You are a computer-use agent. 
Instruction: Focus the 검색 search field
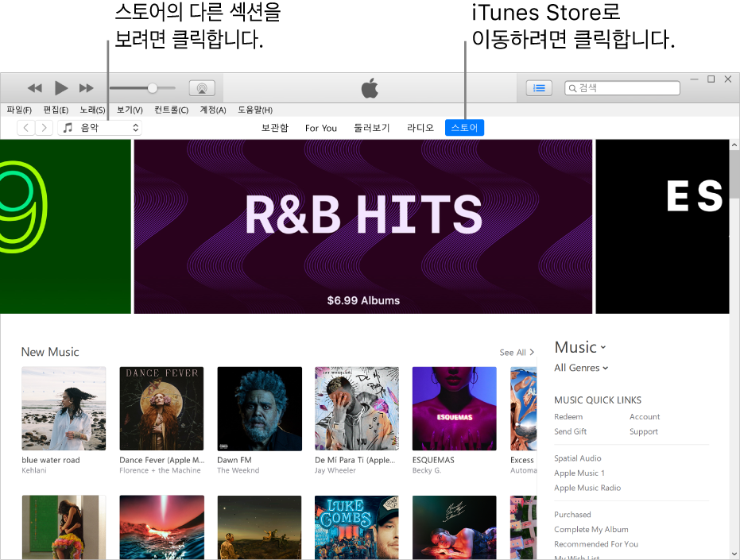622,87
